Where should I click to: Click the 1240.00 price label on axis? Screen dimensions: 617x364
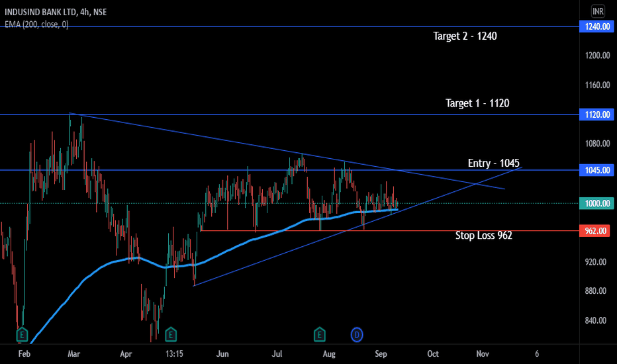coord(597,26)
